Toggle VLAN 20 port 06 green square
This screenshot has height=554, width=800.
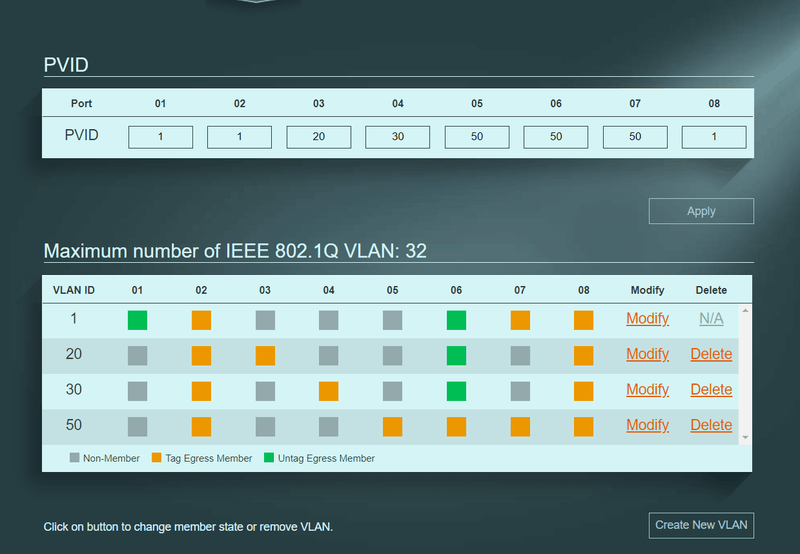pos(456,356)
